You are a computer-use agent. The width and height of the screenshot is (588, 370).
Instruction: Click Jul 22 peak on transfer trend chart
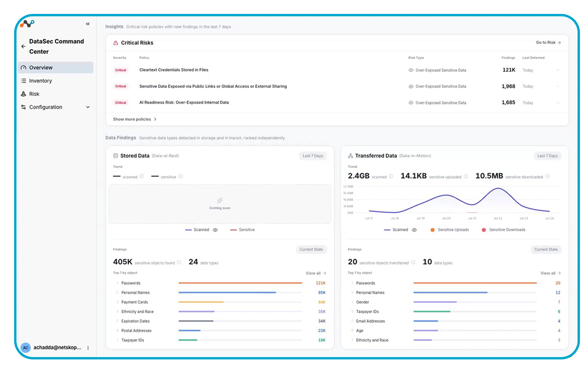click(498, 188)
